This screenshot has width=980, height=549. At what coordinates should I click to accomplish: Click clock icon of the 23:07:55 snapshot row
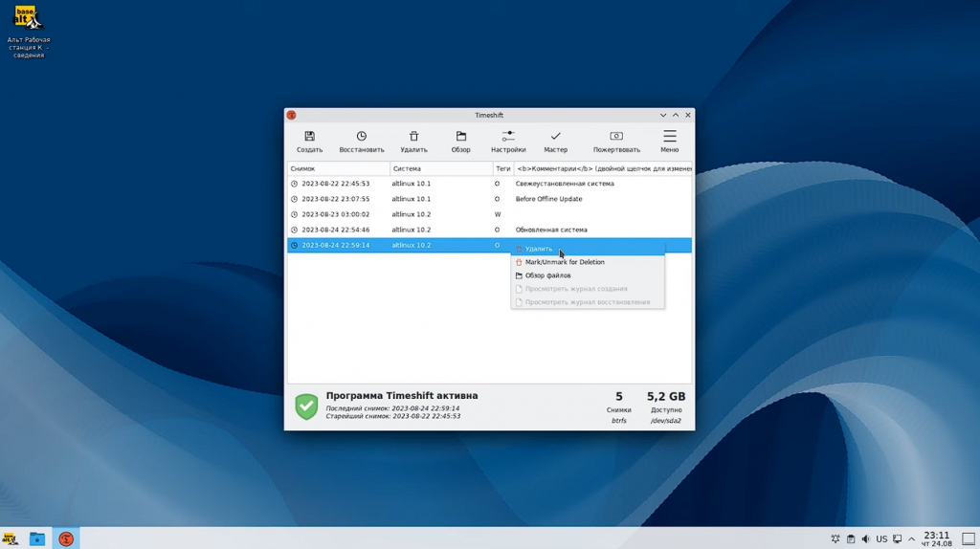(x=295, y=199)
